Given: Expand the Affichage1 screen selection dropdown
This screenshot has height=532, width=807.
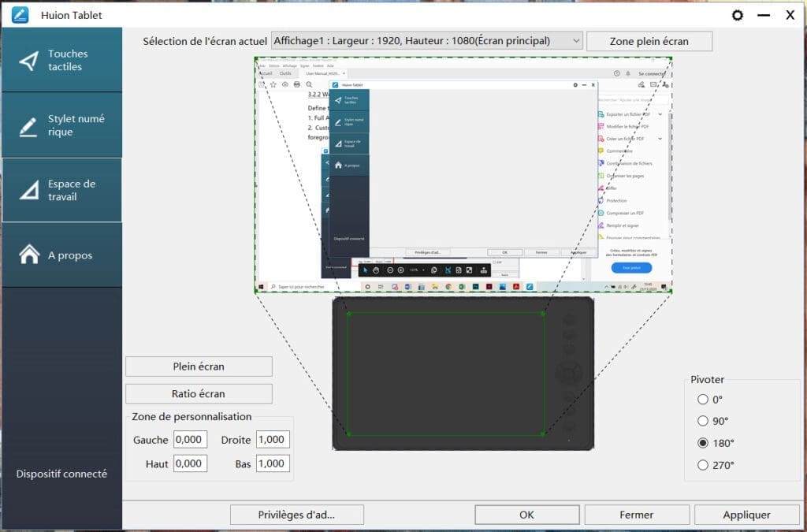Looking at the screenshot, I should point(426,41).
